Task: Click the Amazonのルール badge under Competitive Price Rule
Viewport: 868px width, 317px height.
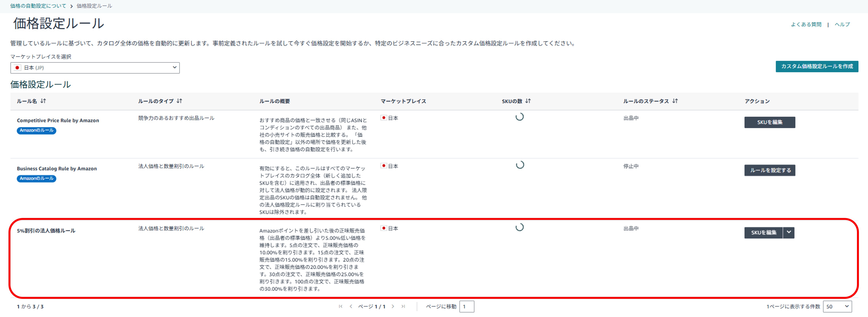Action: (x=36, y=130)
